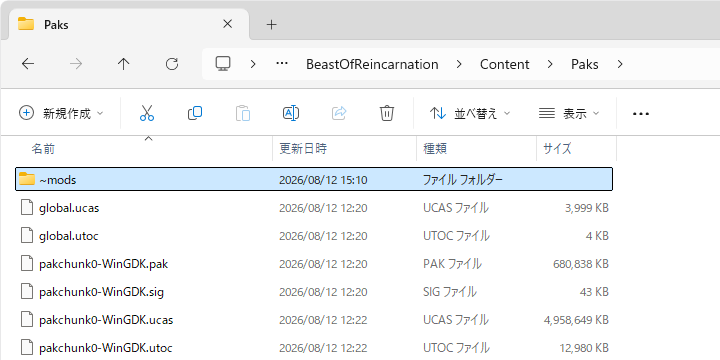Click the Cut scissors icon
Image resolution: width=720 pixels, height=360 pixels.
click(x=146, y=113)
